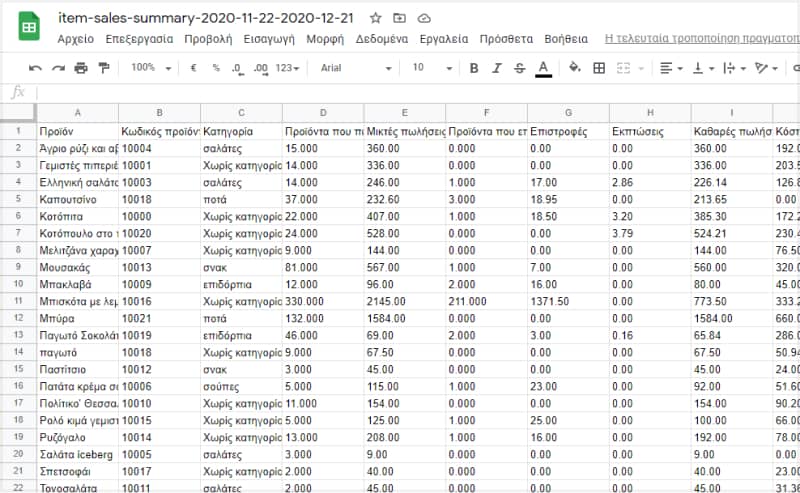Open the Google Sheets home icon
Image resolution: width=800 pixels, height=493 pixels.
[29, 26]
